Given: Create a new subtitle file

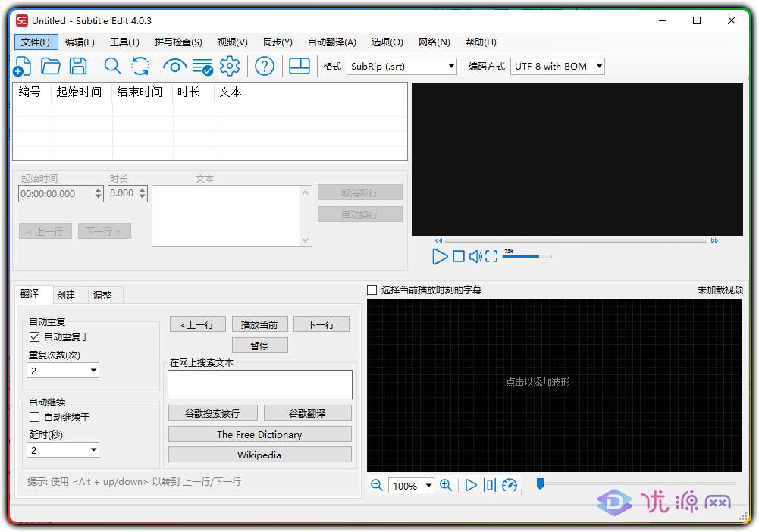Looking at the screenshot, I should 22,66.
